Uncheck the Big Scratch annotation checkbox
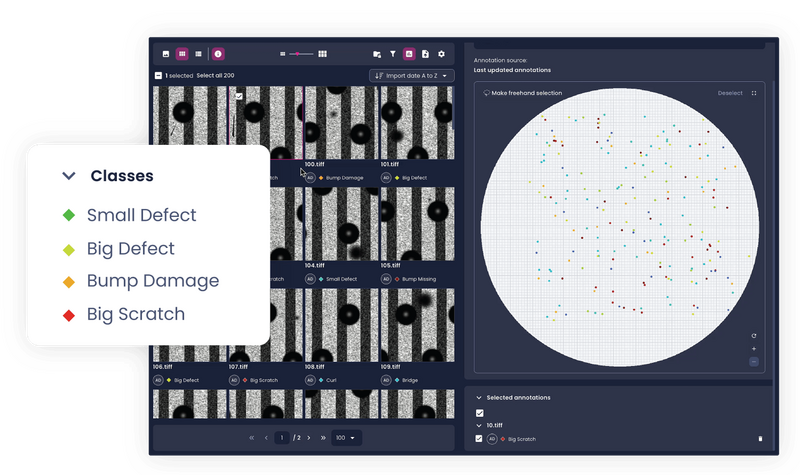Screen dimensions: 800x475 [479, 439]
